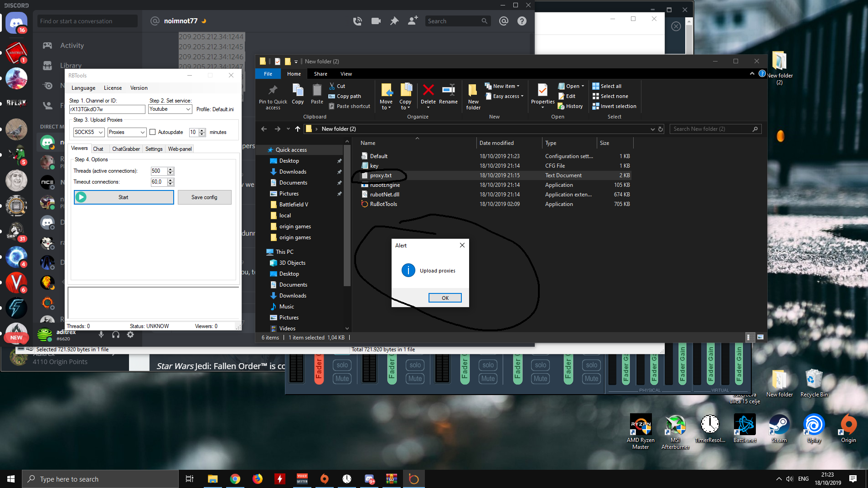Screen dimensions: 868x488
Task: Open Discord user settings gear
Action: tap(130, 335)
